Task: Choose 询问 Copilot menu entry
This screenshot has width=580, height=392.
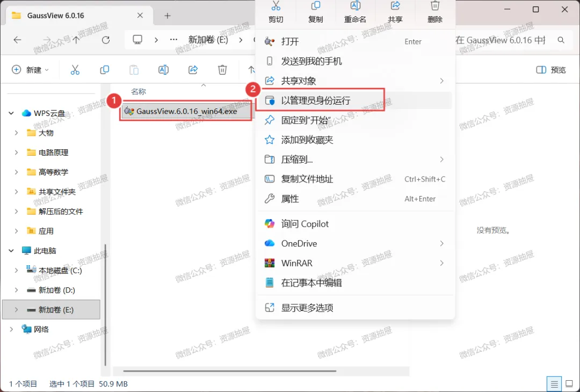Action: (355, 224)
